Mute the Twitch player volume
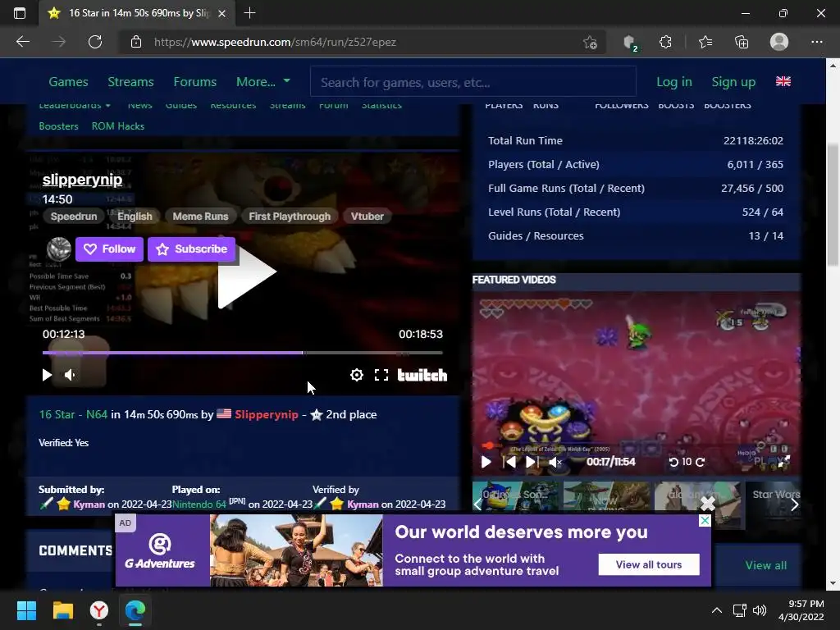Screen dimensions: 840x630 [70, 375]
